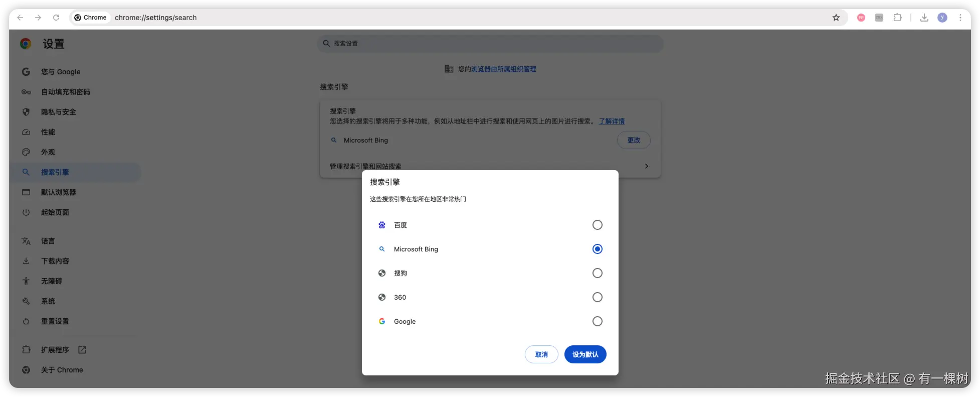
Task: Click the Chrome logo beside 设置
Action: [26, 44]
